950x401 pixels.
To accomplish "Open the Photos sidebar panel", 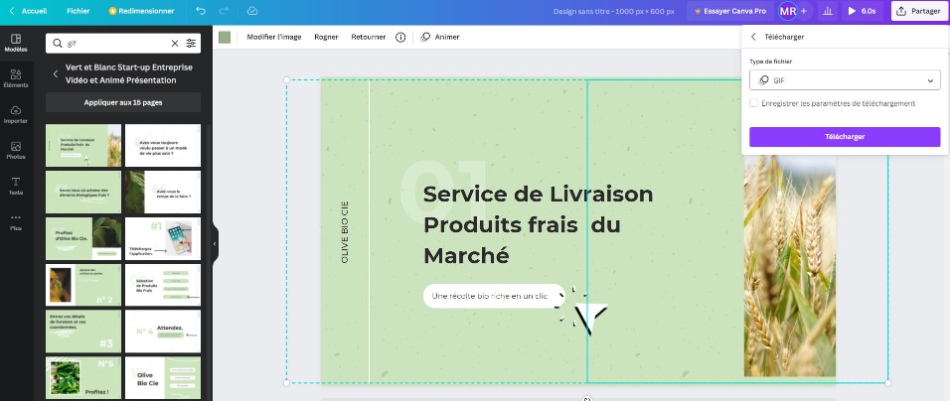I will point(16,150).
